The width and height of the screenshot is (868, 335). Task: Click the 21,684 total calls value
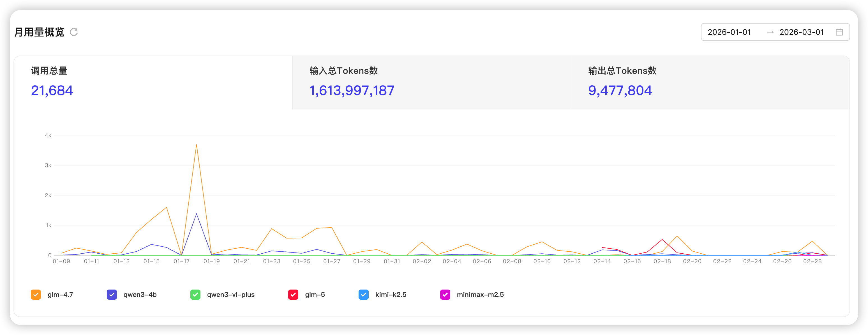pyautogui.click(x=52, y=90)
